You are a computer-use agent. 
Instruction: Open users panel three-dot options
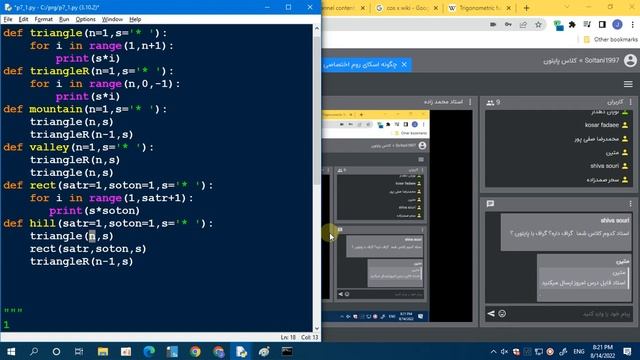click(x=630, y=102)
